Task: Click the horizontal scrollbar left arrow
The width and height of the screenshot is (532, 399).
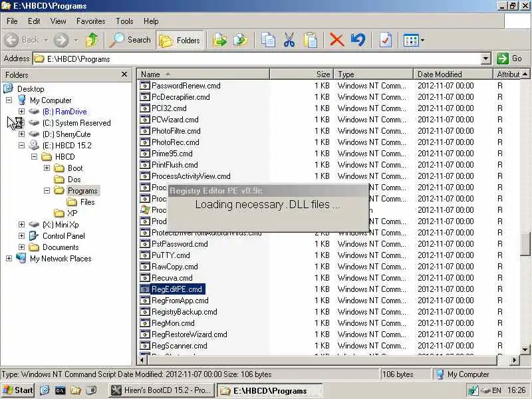Action: 142,360
